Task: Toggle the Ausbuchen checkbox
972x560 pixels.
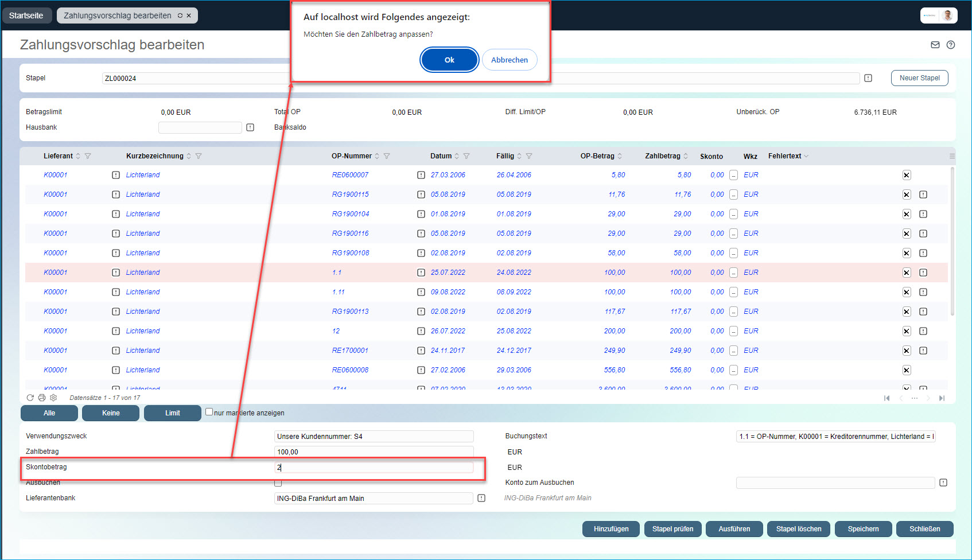Action: pos(278,483)
